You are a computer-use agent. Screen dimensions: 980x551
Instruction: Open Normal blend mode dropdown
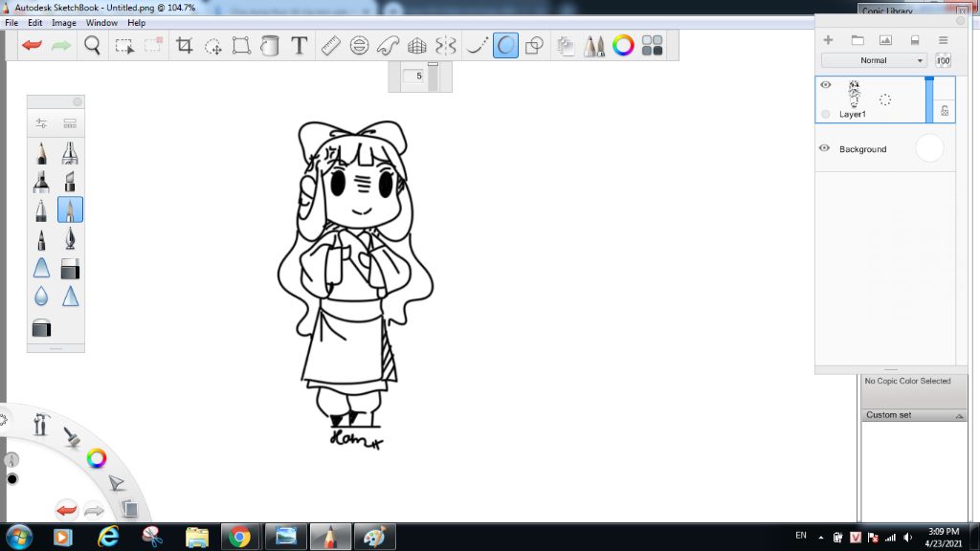pos(874,60)
